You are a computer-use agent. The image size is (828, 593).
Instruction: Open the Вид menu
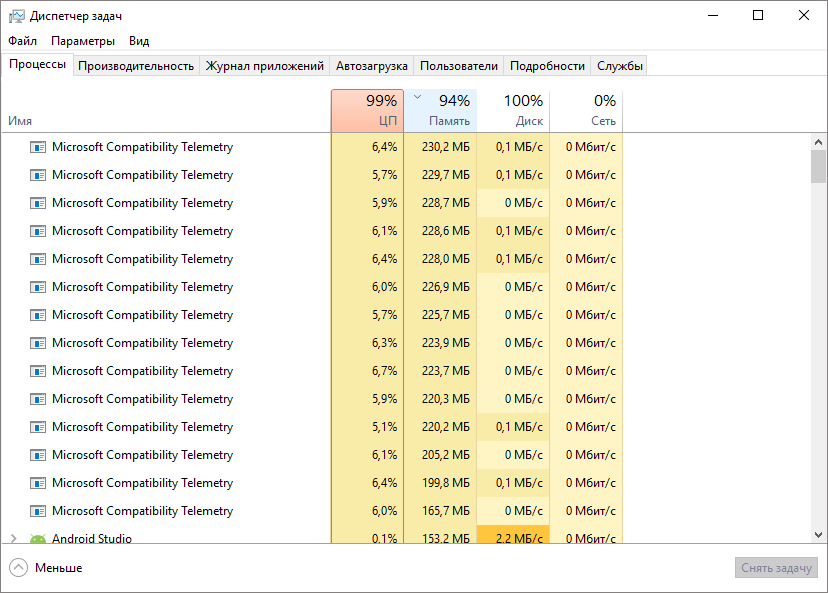tap(139, 41)
